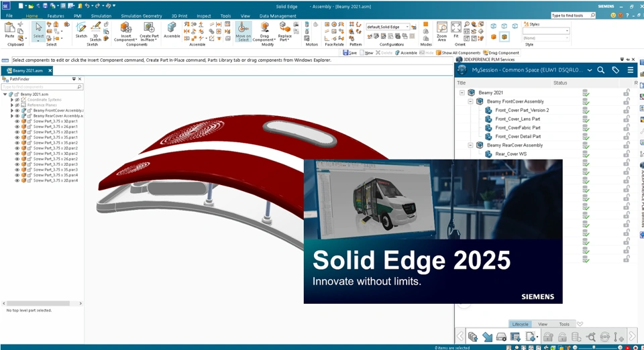
Task: Toggle eye for Screw Part_3.75 x 35.par:1
Action: (17, 137)
